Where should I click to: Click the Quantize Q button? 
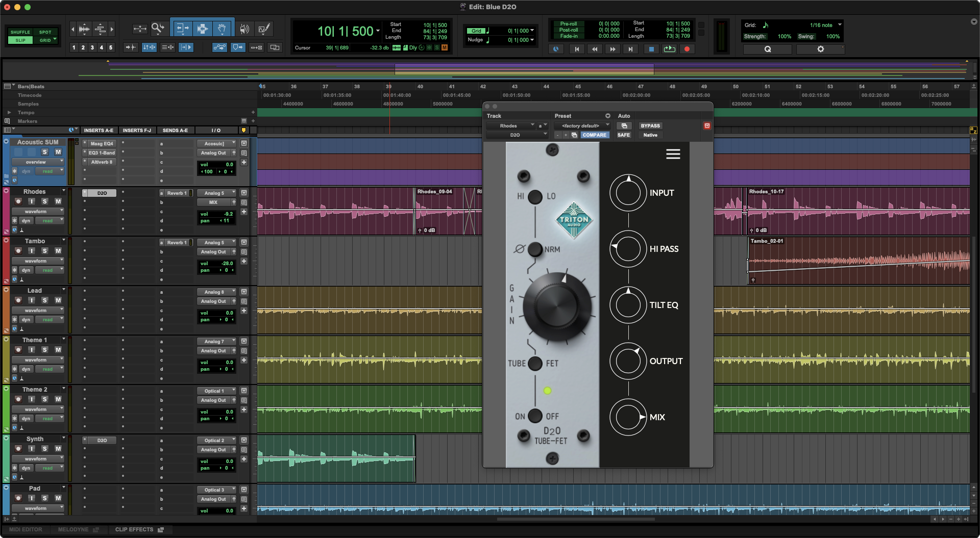[x=768, y=49]
